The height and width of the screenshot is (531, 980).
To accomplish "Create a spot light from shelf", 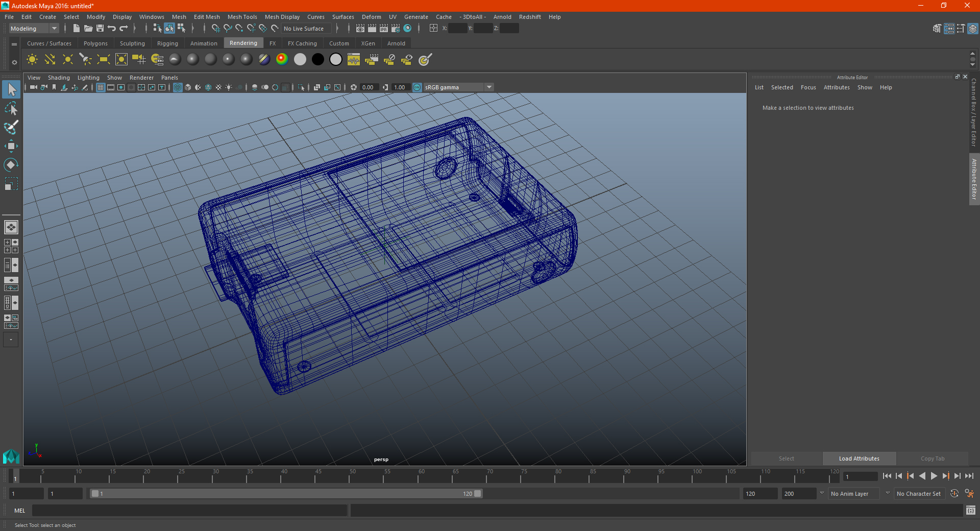I will coord(86,60).
